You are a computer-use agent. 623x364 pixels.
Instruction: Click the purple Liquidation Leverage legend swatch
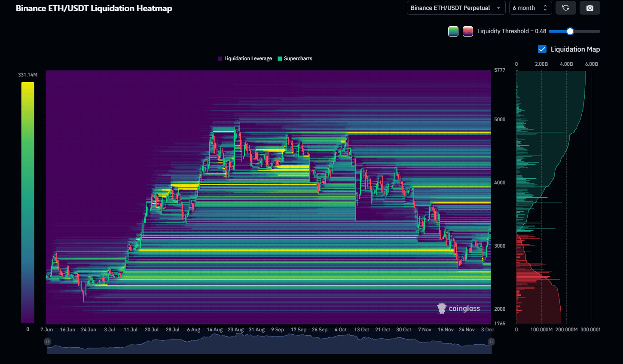(x=220, y=58)
